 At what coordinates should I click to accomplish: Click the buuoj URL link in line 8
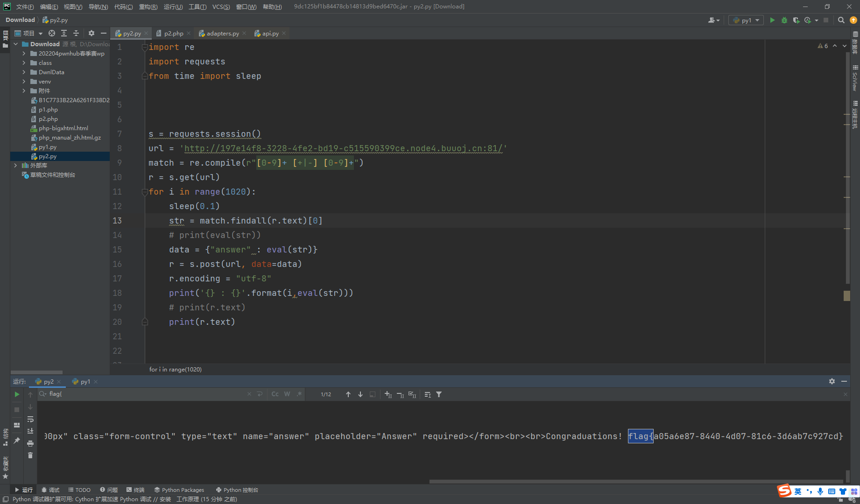pyautogui.click(x=343, y=148)
